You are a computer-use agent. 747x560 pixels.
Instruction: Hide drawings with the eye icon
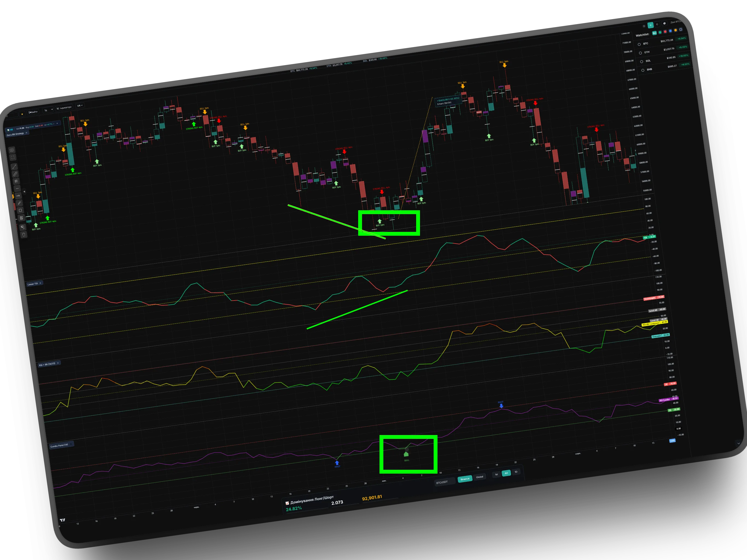tap(23, 227)
